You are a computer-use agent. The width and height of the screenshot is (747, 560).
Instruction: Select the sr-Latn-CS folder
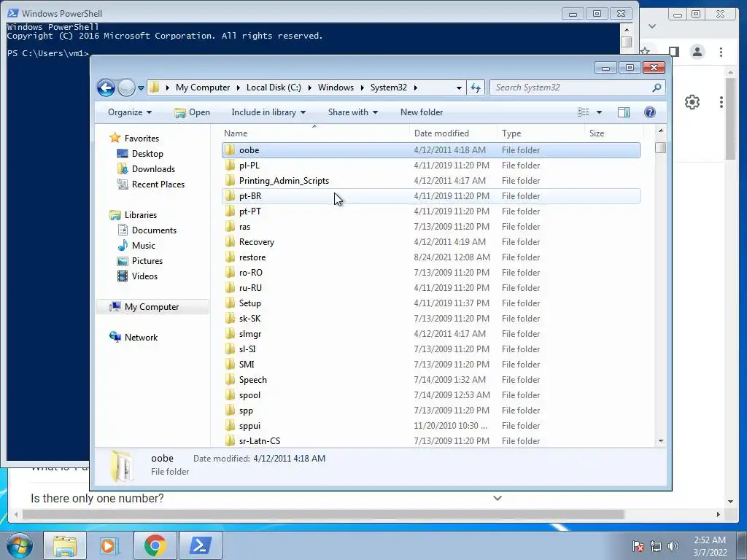point(430,441)
